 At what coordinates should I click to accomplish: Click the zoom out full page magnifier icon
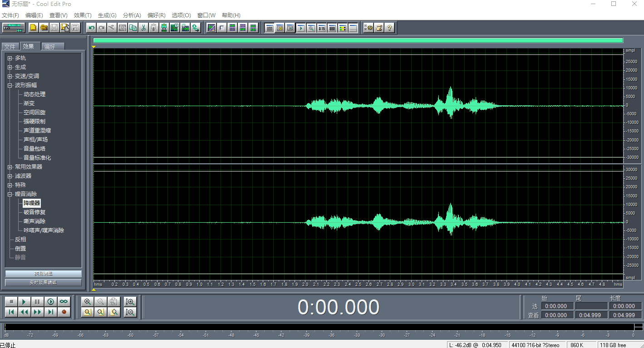point(114,301)
